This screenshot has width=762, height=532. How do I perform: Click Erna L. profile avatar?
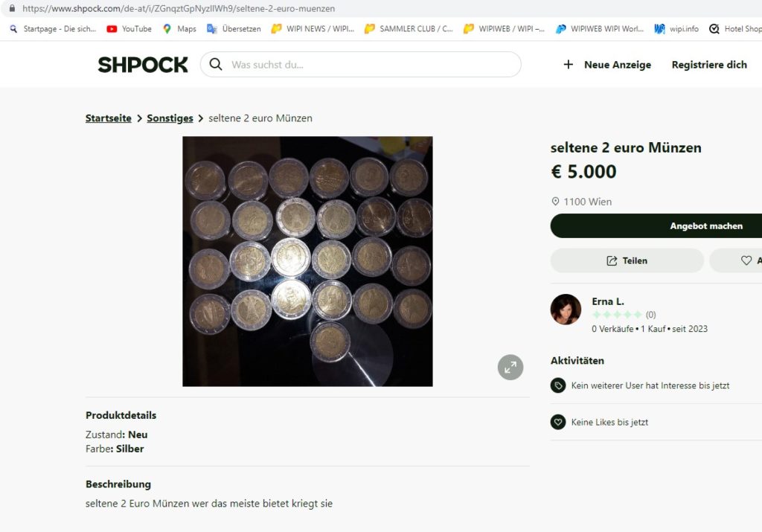pos(566,310)
